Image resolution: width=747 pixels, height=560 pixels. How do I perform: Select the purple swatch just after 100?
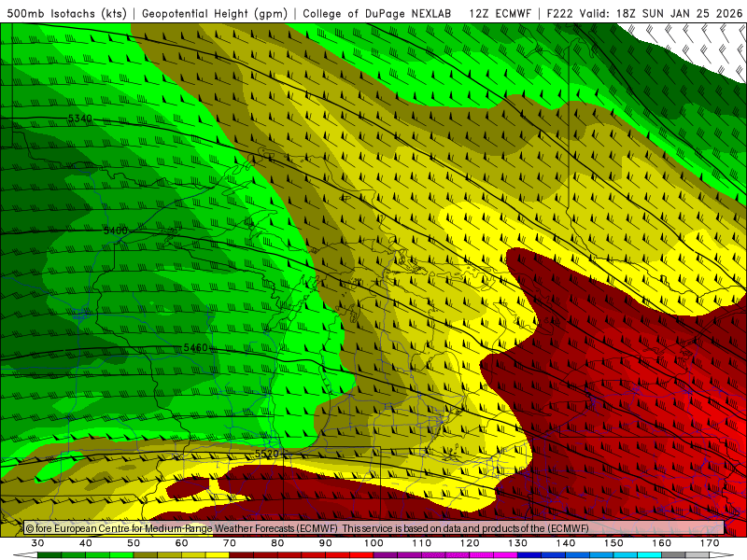click(x=386, y=555)
